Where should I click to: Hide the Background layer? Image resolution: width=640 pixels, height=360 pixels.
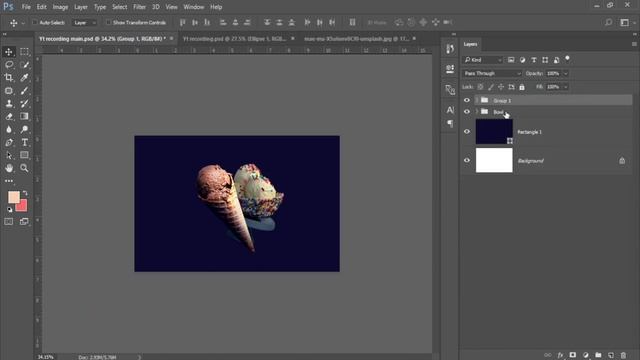(467, 160)
